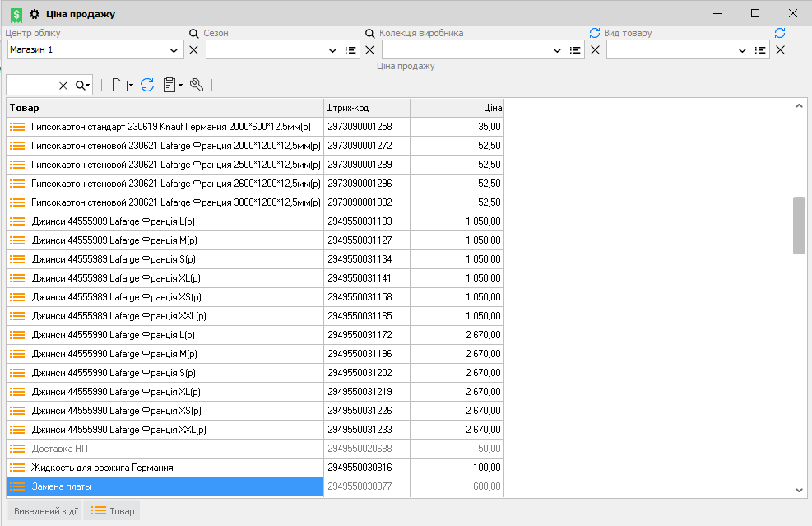The height and width of the screenshot is (526, 812).
Task: Click the magnifier icon left of Колекція виробника
Action: (x=370, y=33)
